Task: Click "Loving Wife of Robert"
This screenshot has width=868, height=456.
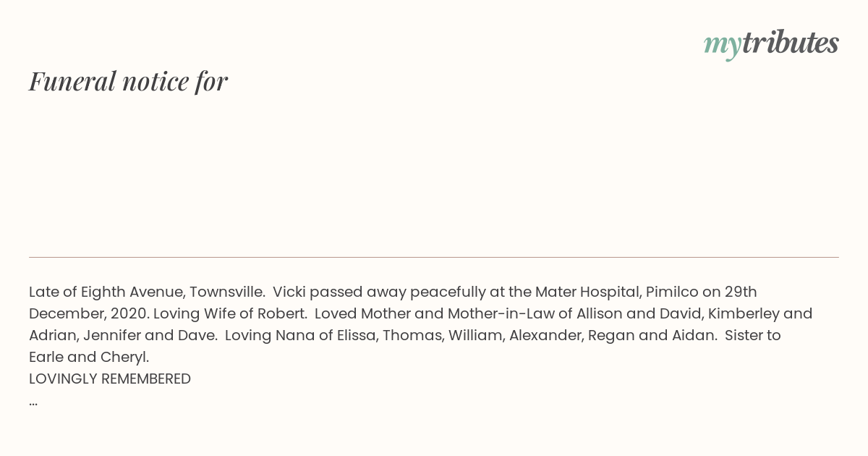Action: (229, 313)
